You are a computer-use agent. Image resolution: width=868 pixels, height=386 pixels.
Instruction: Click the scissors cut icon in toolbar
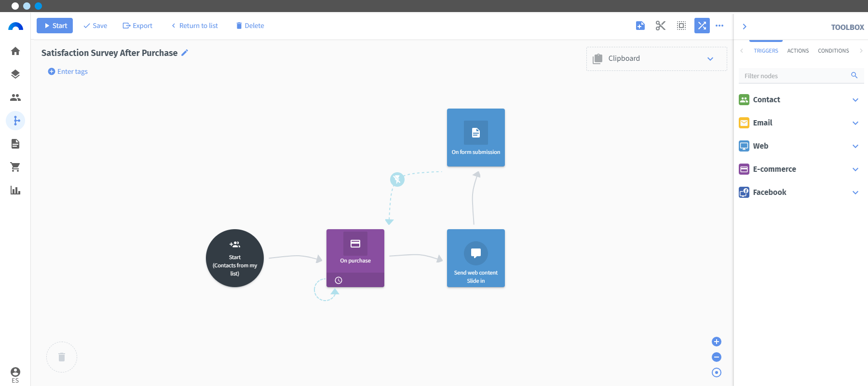tap(661, 26)
